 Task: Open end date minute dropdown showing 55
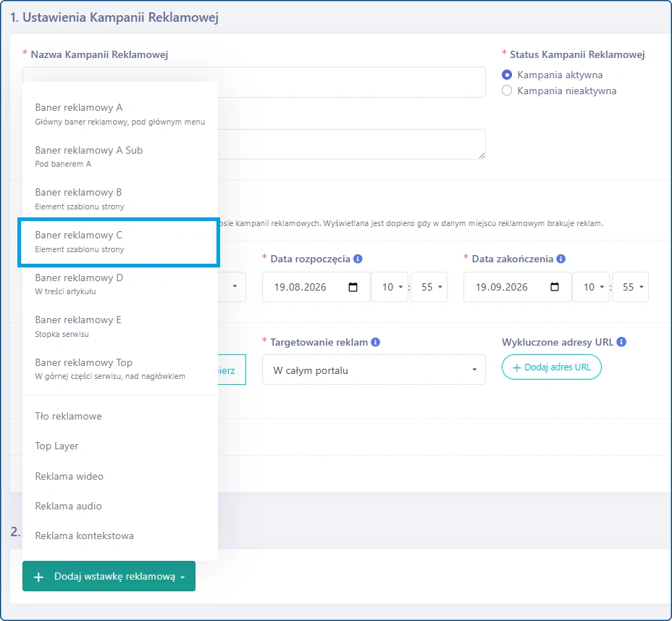pyautogui.click(x=630, y=287)
